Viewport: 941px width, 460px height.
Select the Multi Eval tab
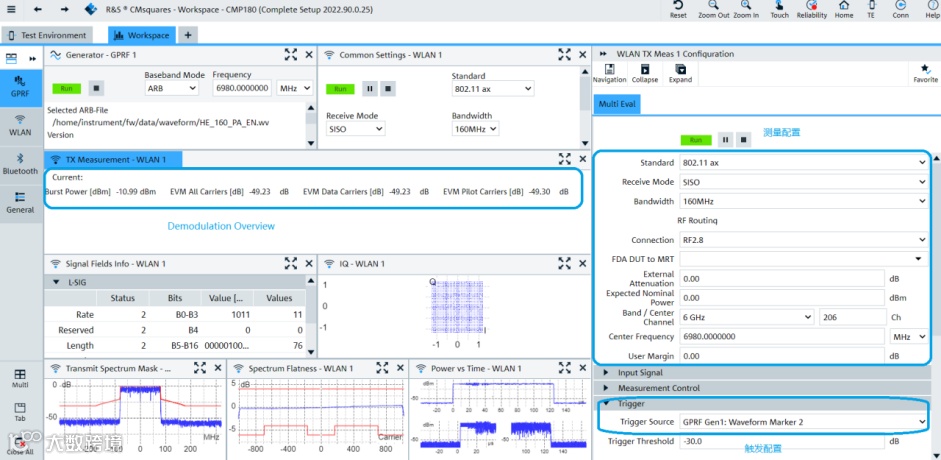tap(617, 104)
